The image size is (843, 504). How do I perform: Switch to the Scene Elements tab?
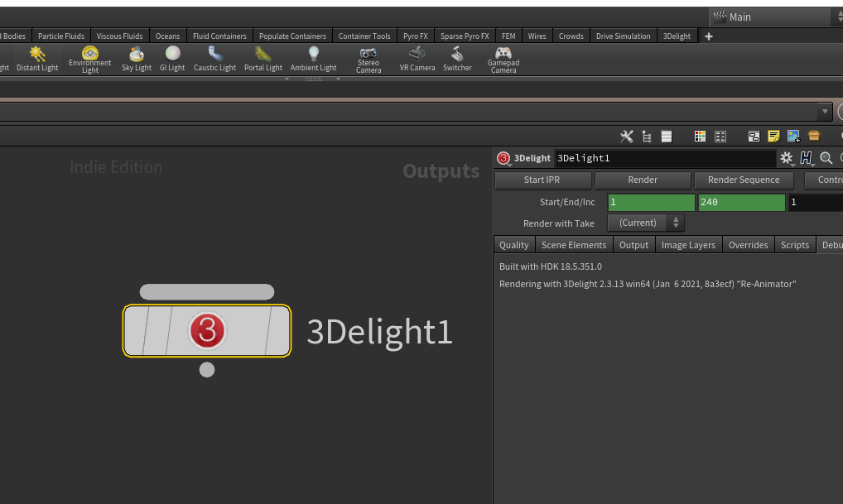click(574, 245)
